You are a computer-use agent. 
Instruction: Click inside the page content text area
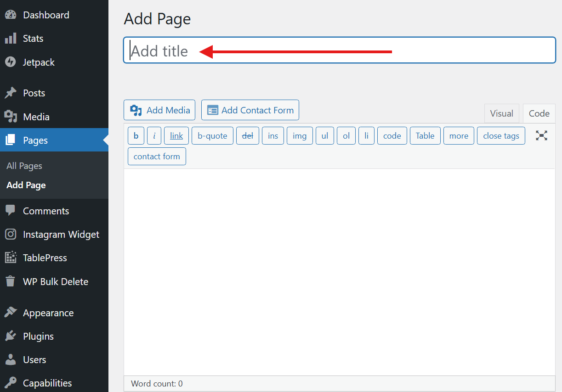tap(340, 272)
